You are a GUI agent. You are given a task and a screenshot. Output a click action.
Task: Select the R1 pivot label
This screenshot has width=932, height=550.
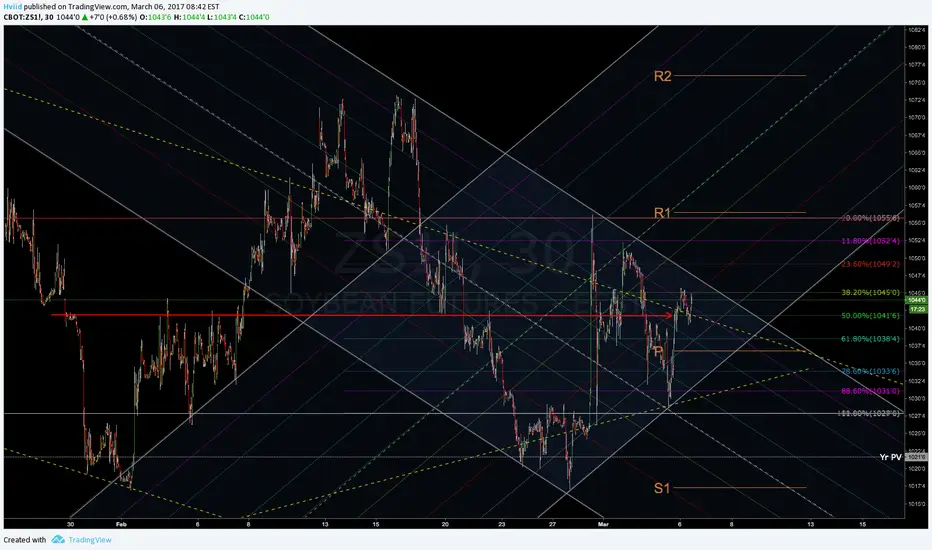pyautogui.click(x=662, y=213)
